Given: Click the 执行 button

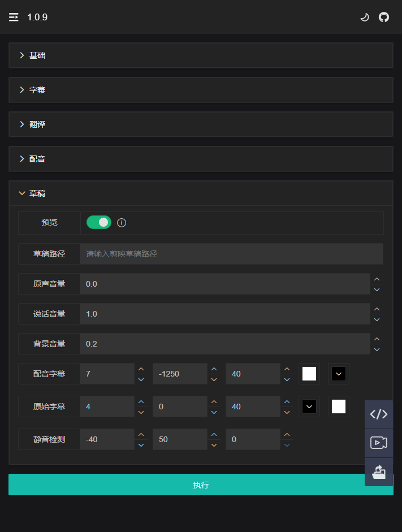Looking at the screenshot, I should pos(201,485).
